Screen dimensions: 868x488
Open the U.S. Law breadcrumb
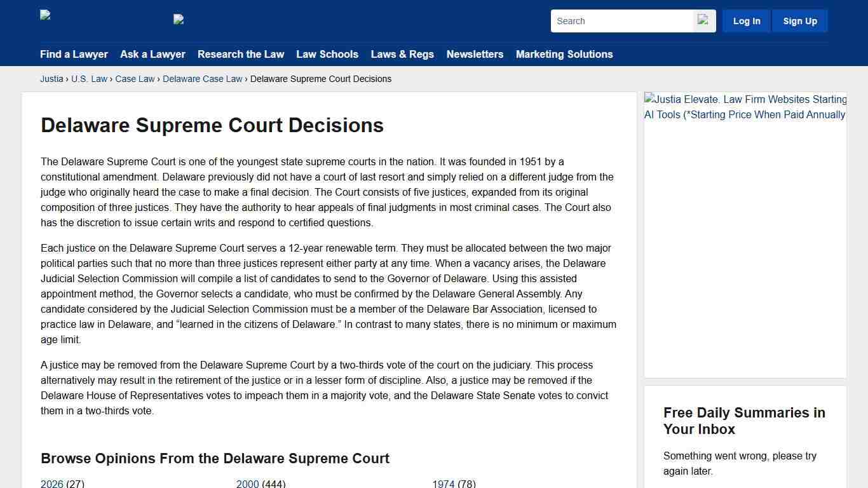(x=89, y=79)
